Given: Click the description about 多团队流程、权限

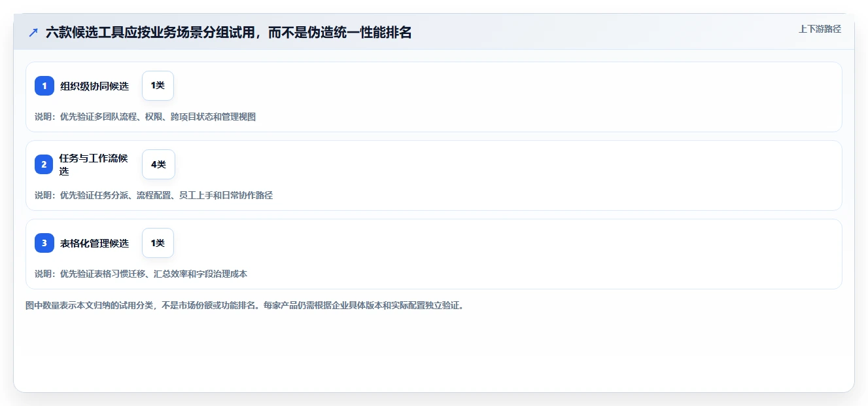Looking at the screenshot, I should [145, 117].
